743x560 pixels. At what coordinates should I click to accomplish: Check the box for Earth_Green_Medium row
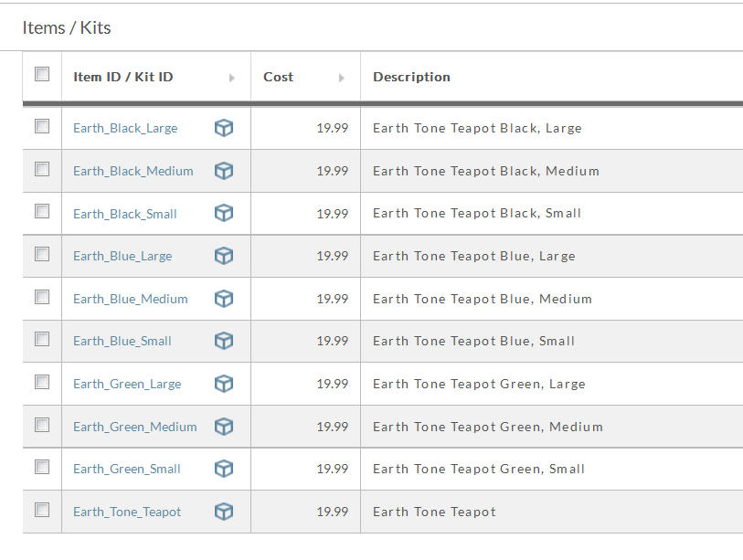[x=42, y=425]
